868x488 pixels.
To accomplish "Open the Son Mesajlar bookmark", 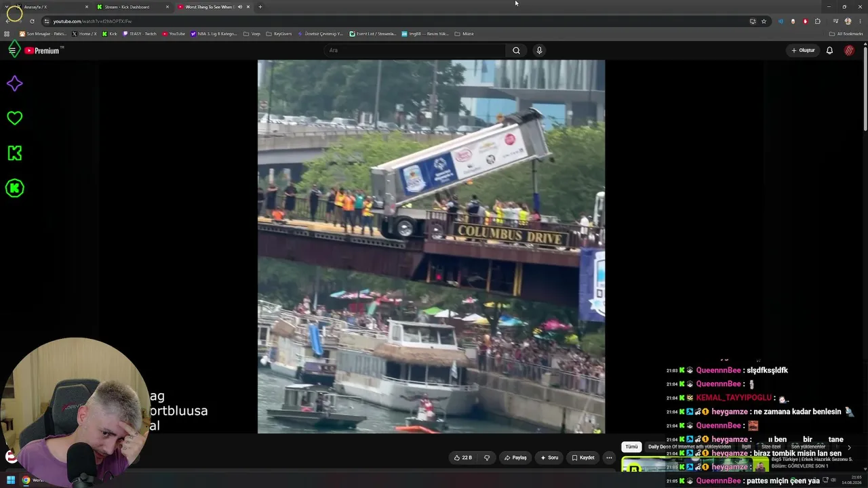I will coord(43,33).
